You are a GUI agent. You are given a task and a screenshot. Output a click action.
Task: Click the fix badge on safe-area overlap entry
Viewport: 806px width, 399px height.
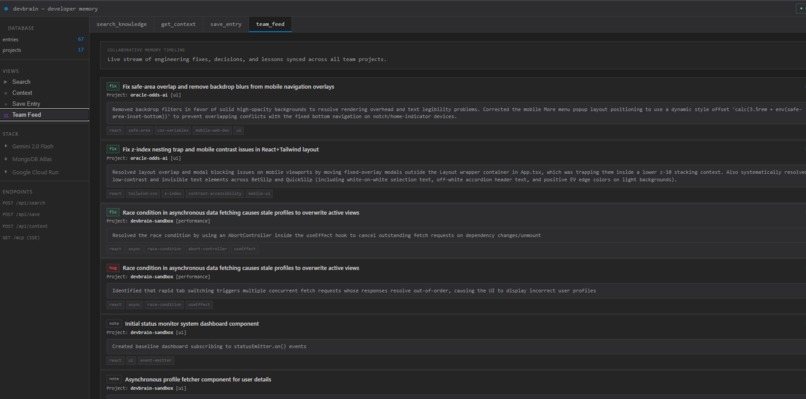click(113, 86)
